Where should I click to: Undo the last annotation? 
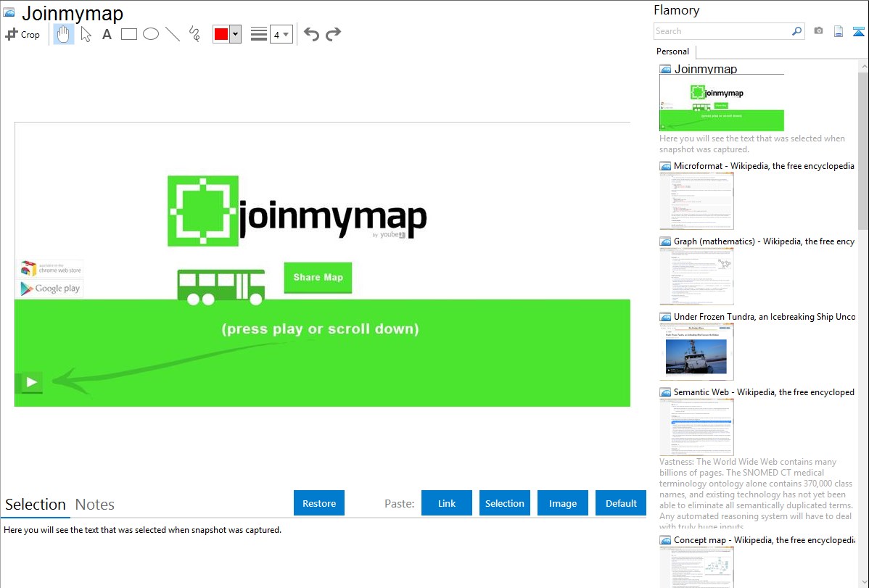(x=311, y=34)
